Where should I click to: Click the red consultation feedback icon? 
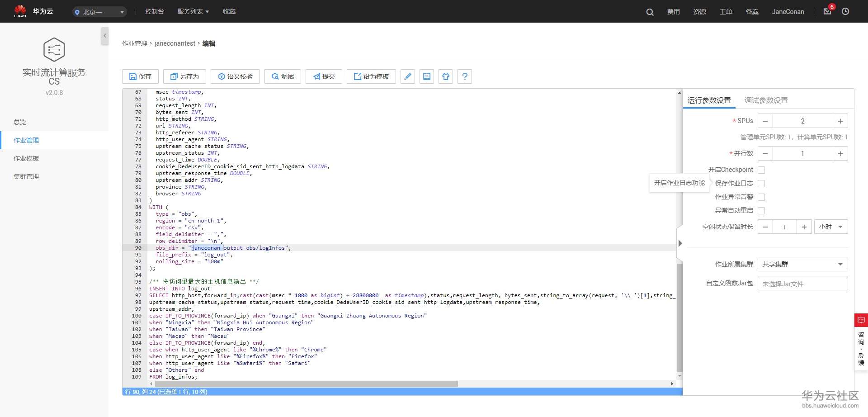point(861,320)
